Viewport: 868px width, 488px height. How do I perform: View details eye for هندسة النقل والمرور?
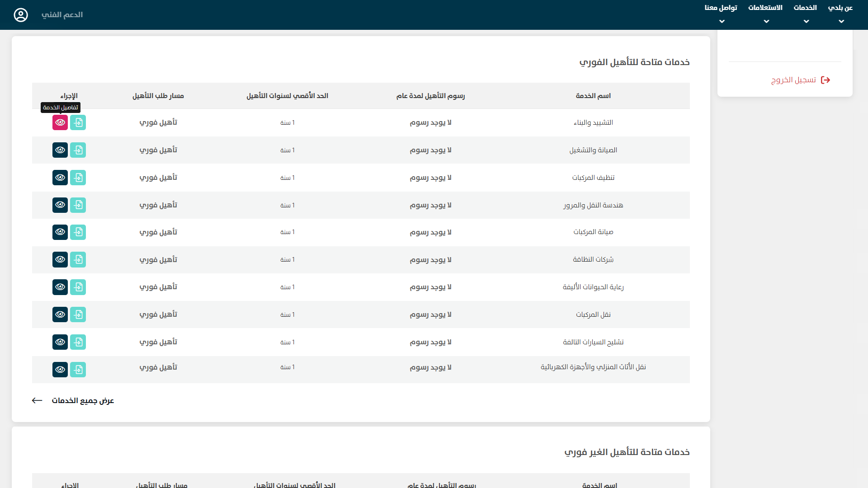[60, 205]
